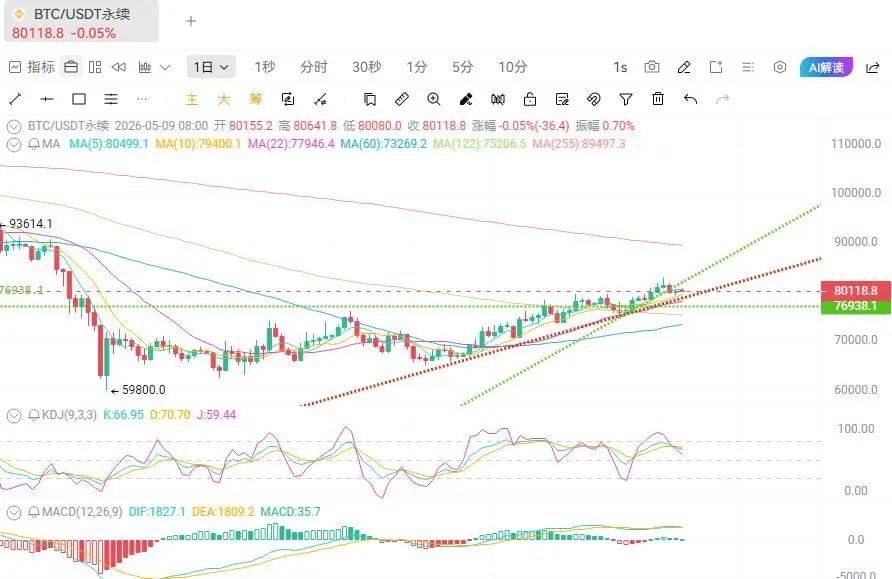Click the share chart icon at top right
This screenshot has width=892, height=579.
click(x=873, y=68)
